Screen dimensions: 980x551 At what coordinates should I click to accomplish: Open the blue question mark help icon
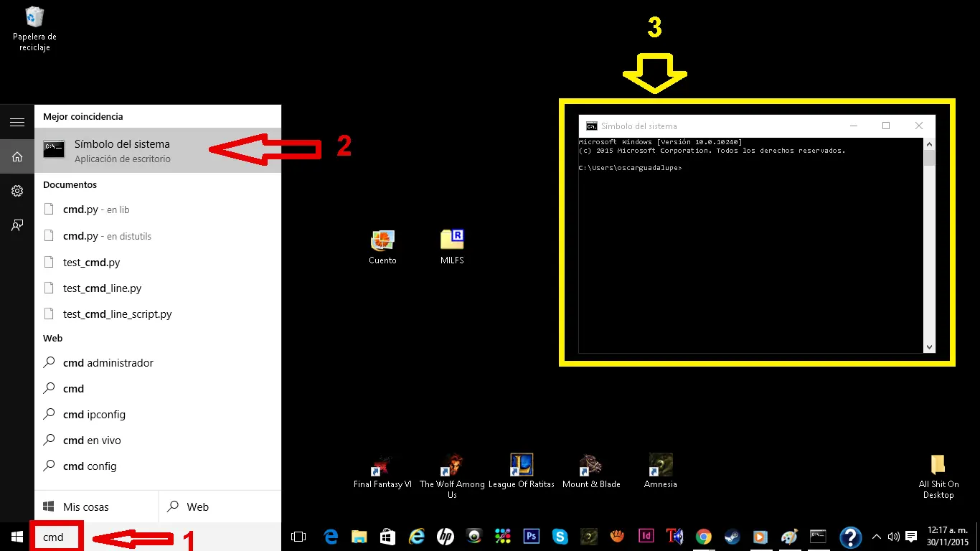(x=850, y=537)
